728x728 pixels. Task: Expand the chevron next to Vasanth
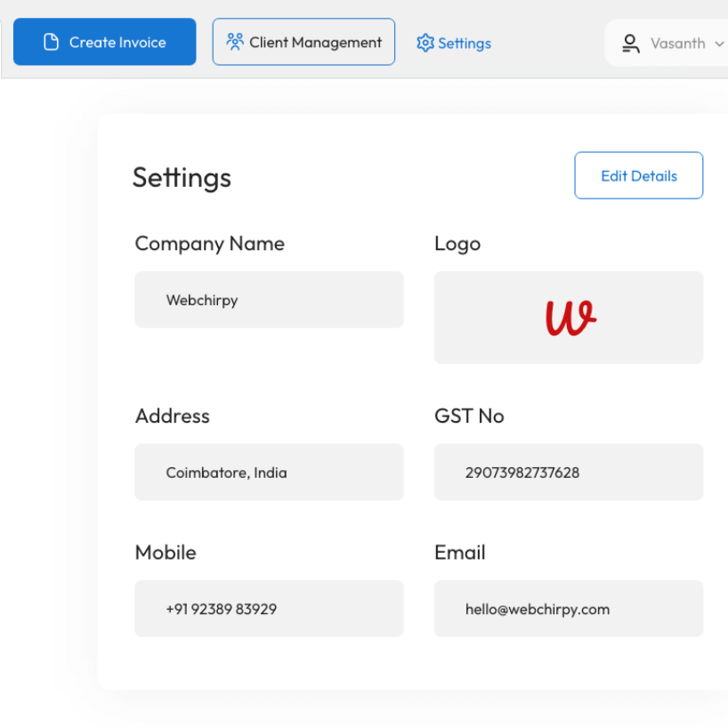pos(719,44)
